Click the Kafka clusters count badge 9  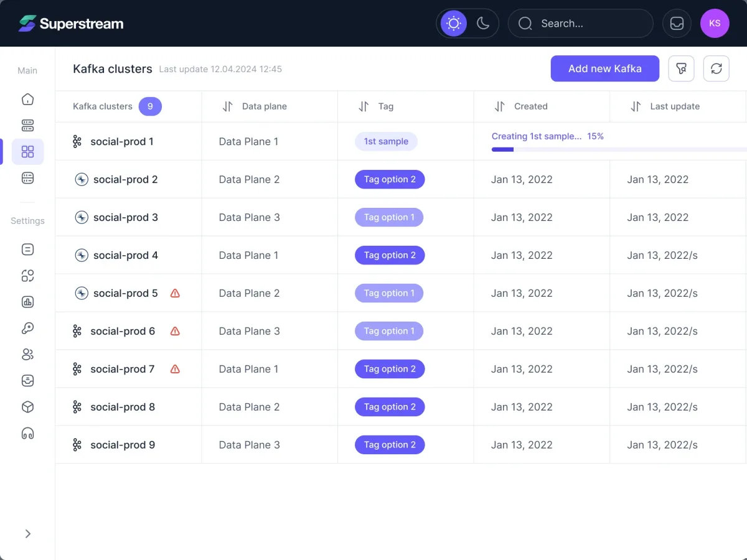coord(150,106)
